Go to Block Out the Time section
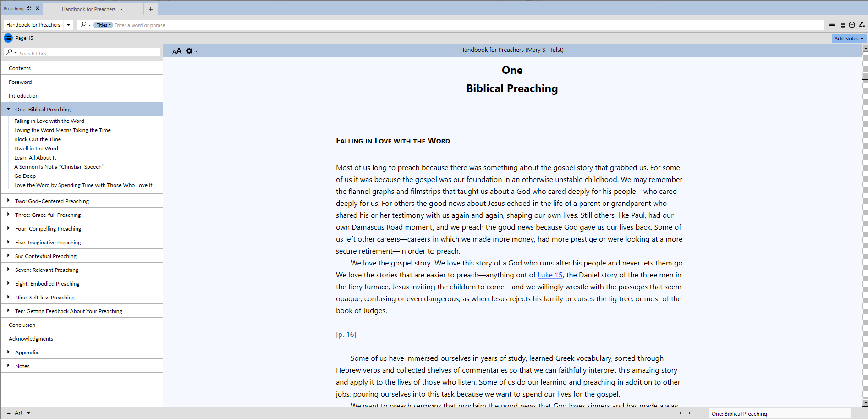Screen dimensions: 868x419 38,139
